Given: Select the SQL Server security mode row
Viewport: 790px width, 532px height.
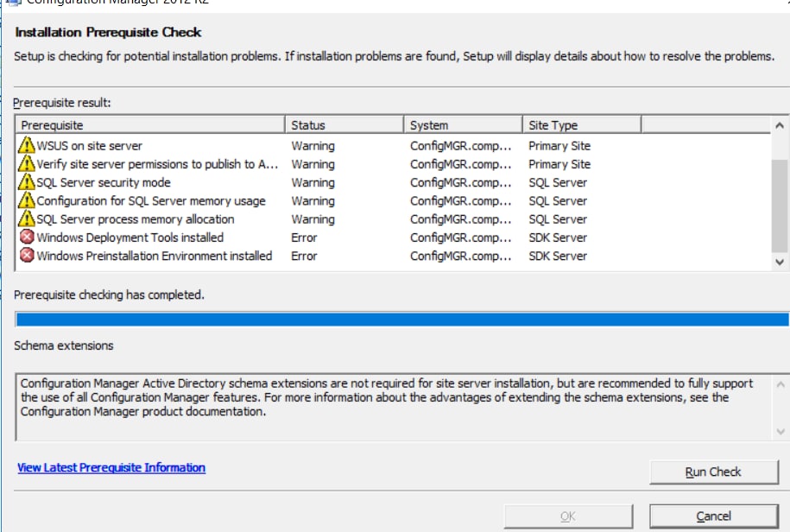Looking at the screenshot, I should pos(394,182).
